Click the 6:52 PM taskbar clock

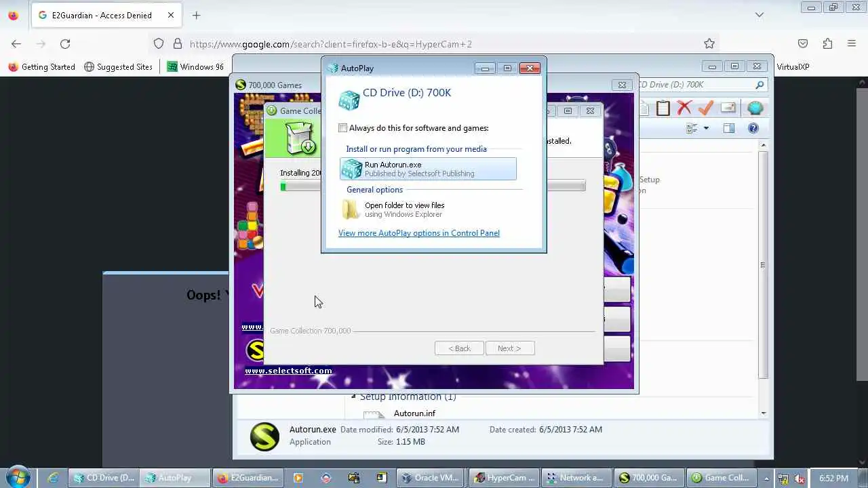(833, 479)
